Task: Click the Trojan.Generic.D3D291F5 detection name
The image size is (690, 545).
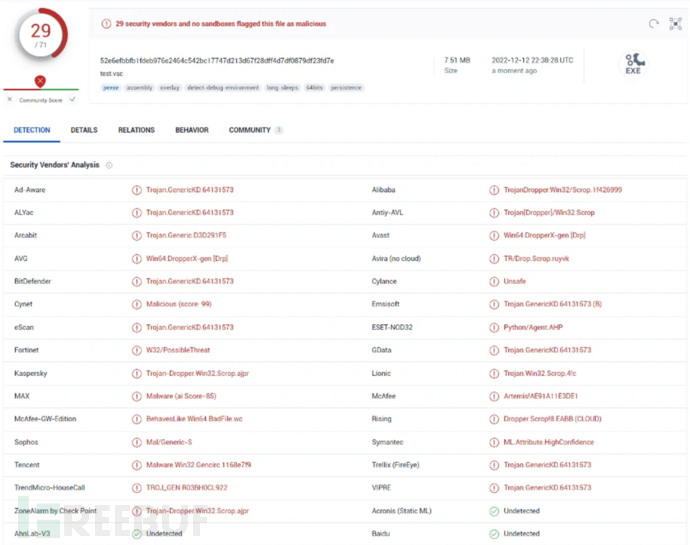Action: tap(186, 236)
